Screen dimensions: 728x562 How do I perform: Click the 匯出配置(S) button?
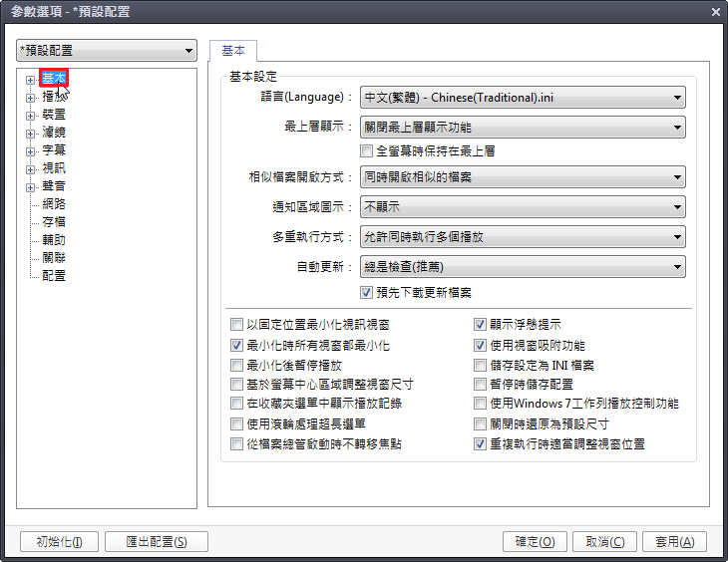(x=157, y=542)
